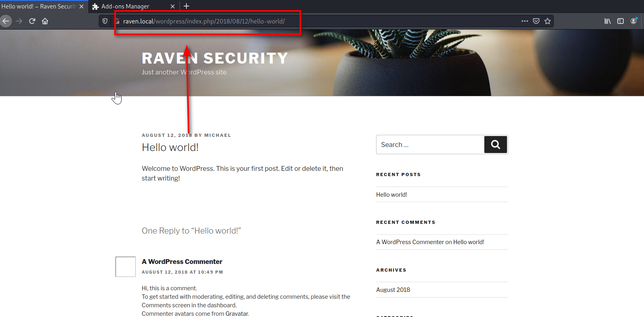The width and height of the screenshot is (644, 317).
Task: Go back to the previous page
Action: click(x=6, y=21)
